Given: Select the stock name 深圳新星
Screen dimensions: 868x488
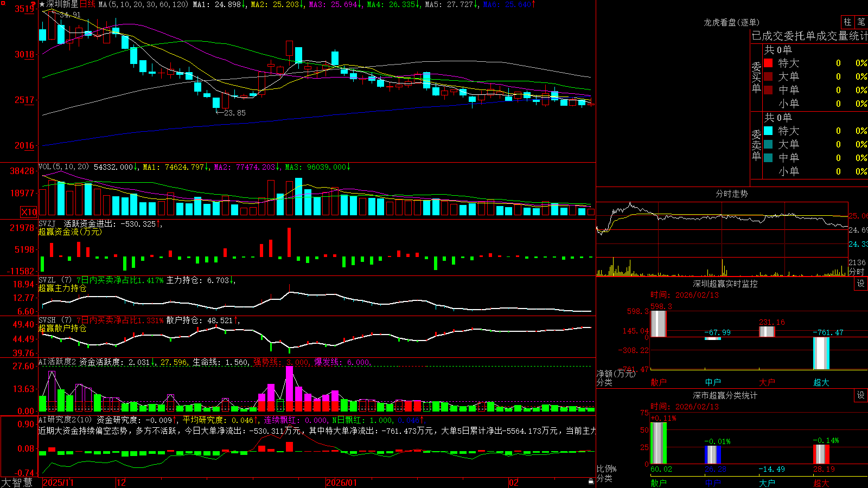Looking at the screenshot, I should [x=62, y=4].
